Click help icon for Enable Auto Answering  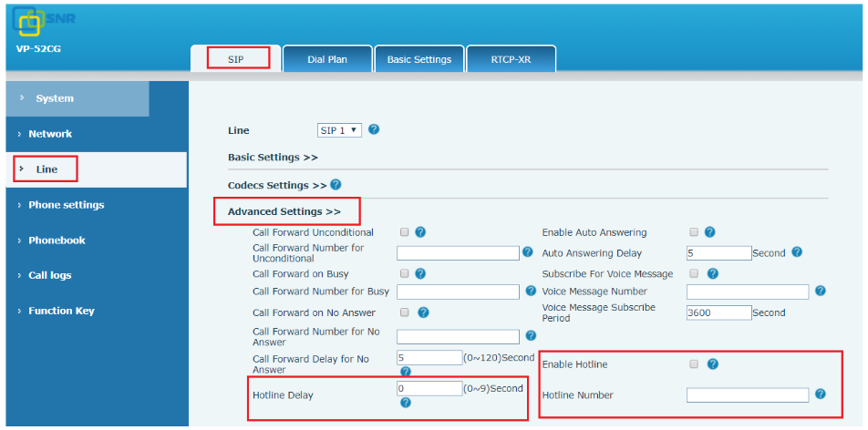[709, 232]
